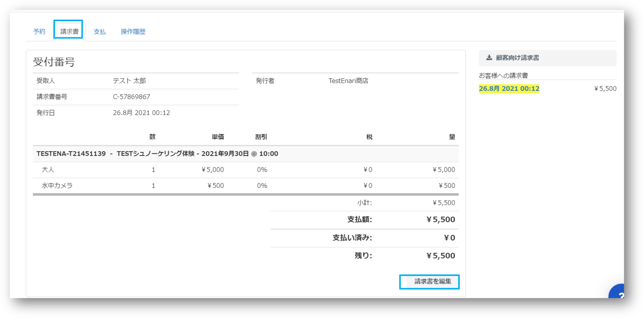Click the 受付番号 heading
This screenshot has width=644, height=318.
[54, 62]
